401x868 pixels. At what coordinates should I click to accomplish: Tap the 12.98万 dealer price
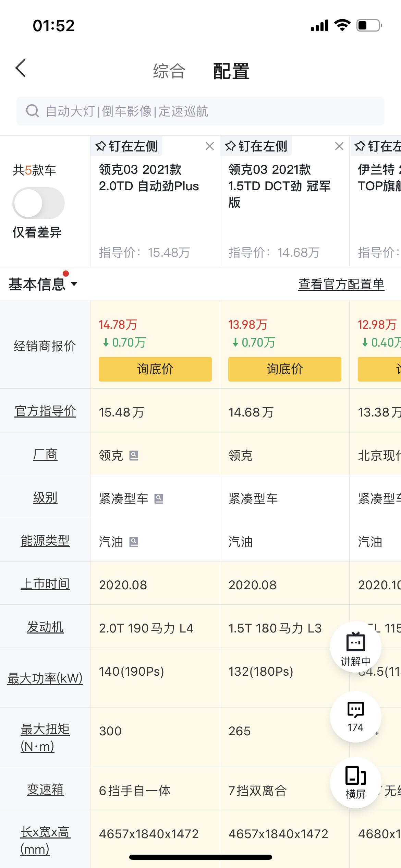(377, 325)
